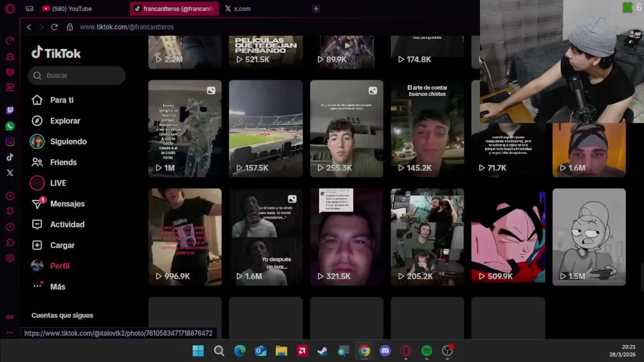Open Windows Start menu
Screen dimensions: 644x362
(x=198, y=351)
